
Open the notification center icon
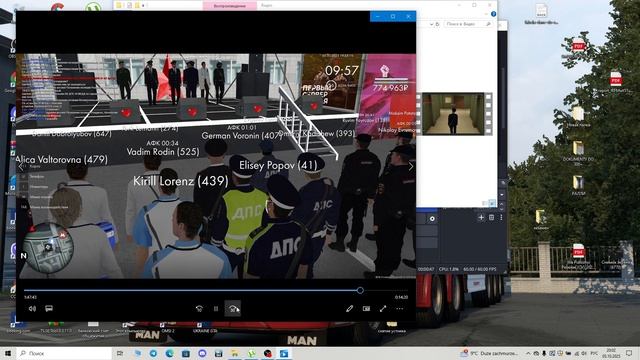coord(629,353)
